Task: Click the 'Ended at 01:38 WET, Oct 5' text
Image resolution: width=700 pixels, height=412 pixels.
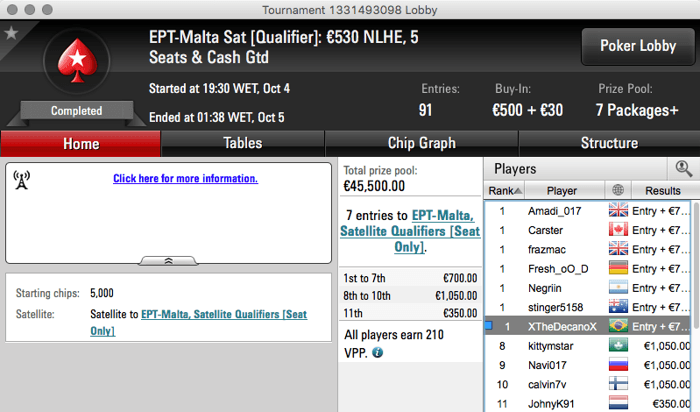Action: (x=217, y=117)
